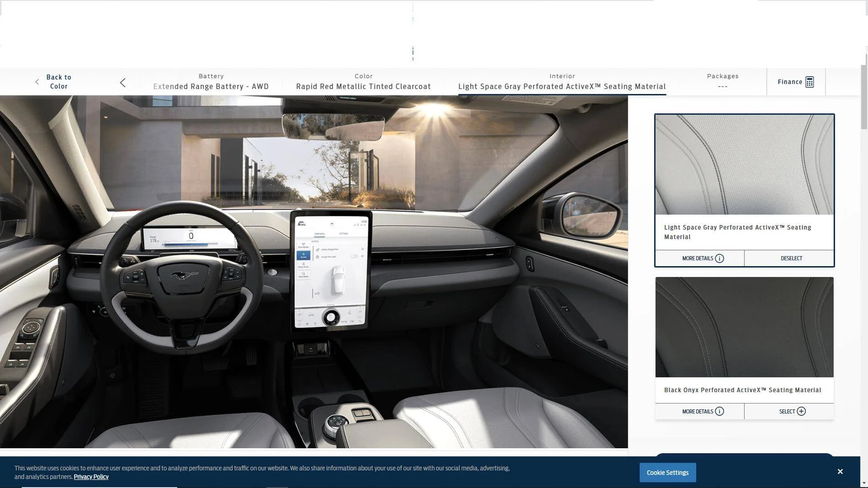Open the Color configuration tab
This screenshot has width=868, height=488.
click(363, 82)
